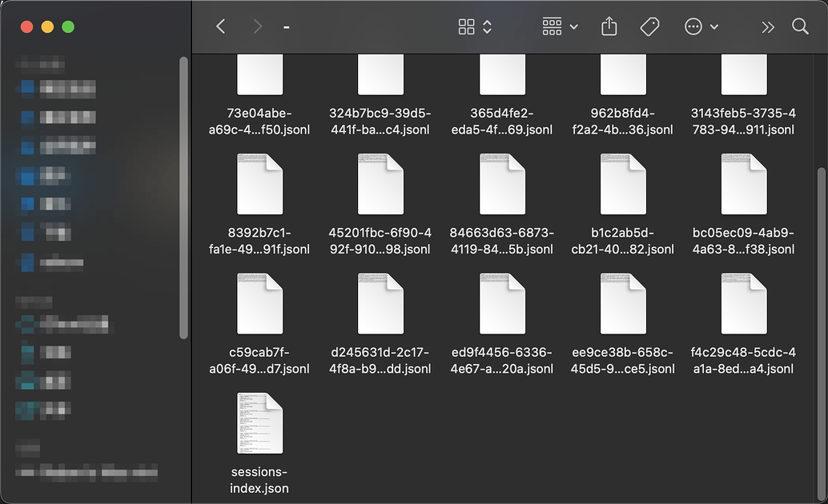The width and height of the screenshot is (828, 504).
Task: Select file icon of d245631d jsonl
Action: tap(380, 303)
